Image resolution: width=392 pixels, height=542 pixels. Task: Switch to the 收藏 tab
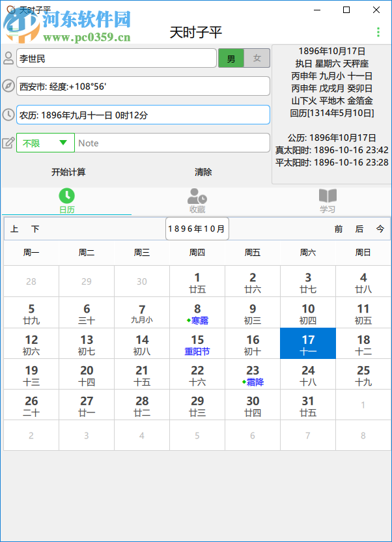(x=197, y=201)
